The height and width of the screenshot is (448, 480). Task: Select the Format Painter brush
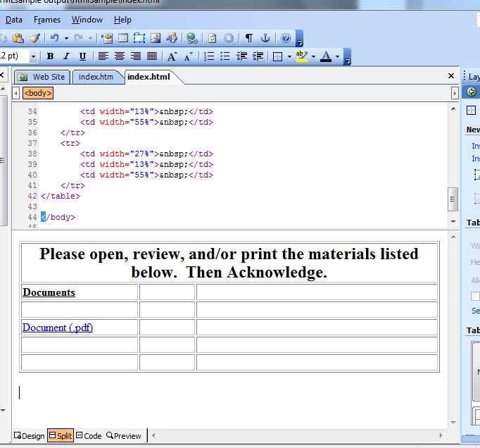coord(34,38)
